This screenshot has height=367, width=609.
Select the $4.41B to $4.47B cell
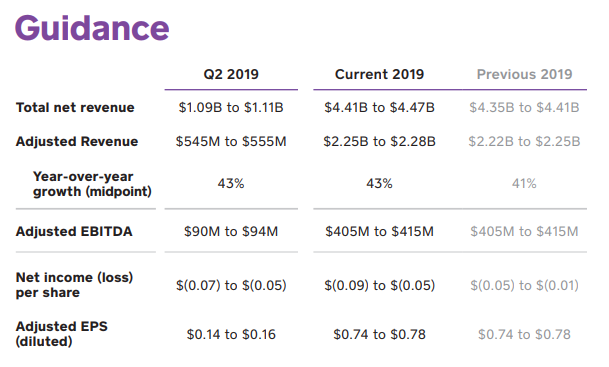click(379, 107)
